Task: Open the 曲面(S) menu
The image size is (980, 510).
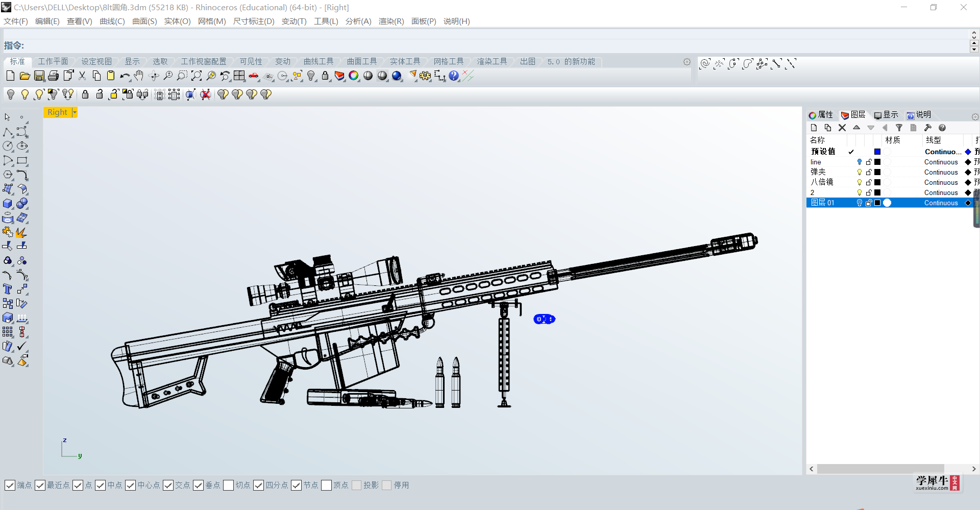Action: tap(144, 21)
